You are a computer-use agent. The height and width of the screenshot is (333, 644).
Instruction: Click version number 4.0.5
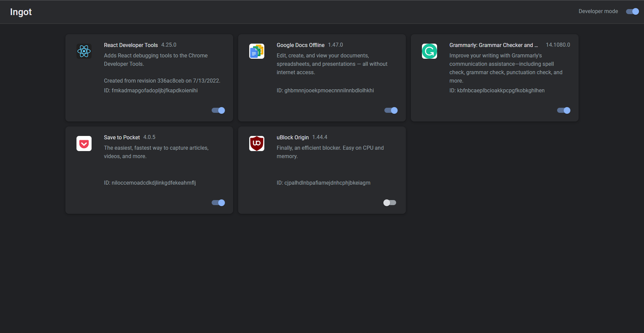point(149,137)
